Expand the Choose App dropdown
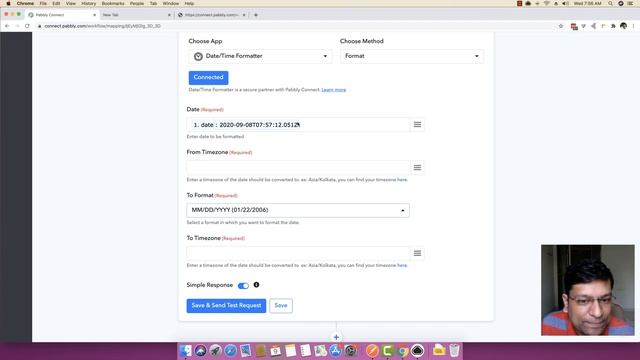 [260, 56]
